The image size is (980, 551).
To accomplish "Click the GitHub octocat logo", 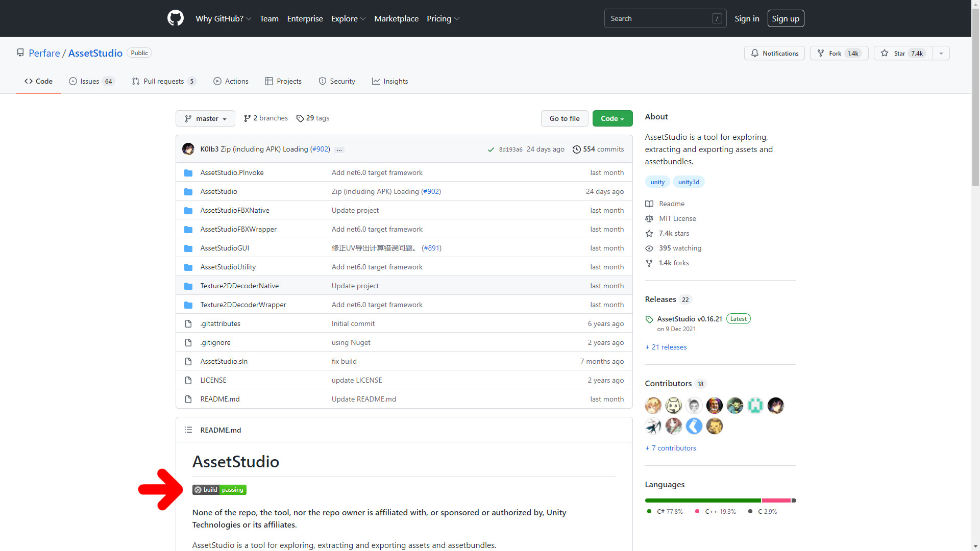I will [175, 18].
